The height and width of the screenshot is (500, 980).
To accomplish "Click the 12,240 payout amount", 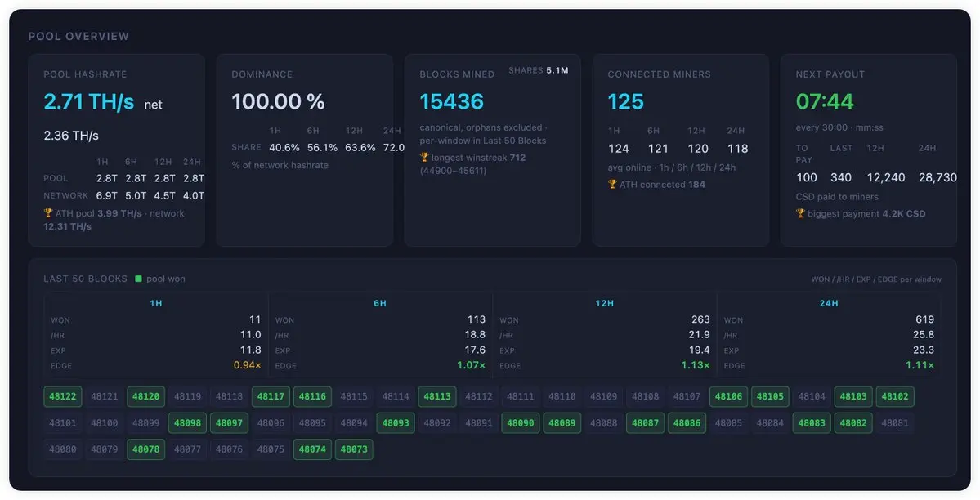I will 886,177.
